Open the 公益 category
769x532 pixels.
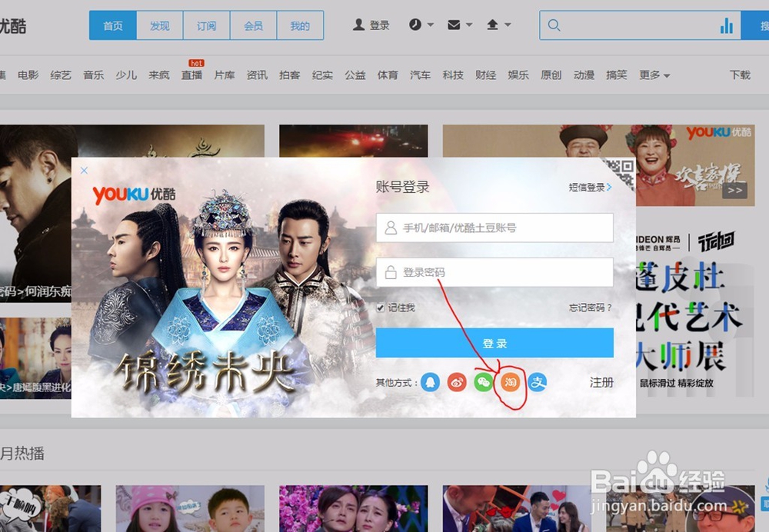pos(355,75)
